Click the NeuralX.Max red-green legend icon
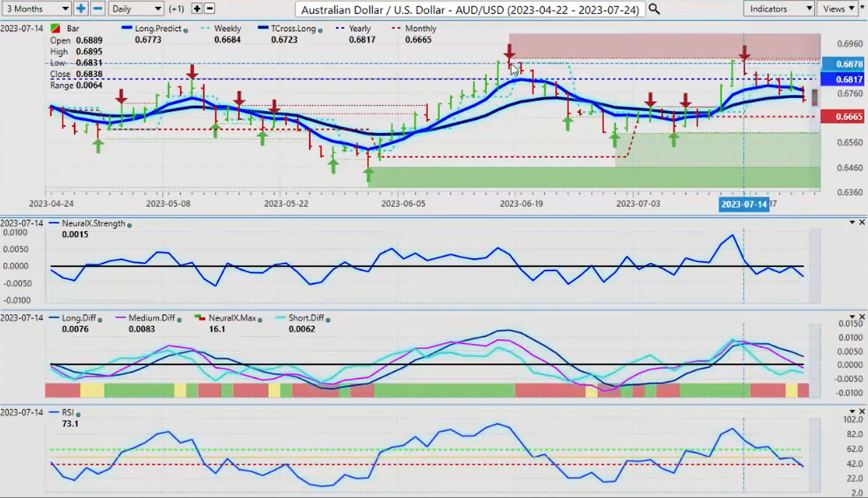Image resolution: width=868 pixels, height=498 pixels. (x=200, y=317)
